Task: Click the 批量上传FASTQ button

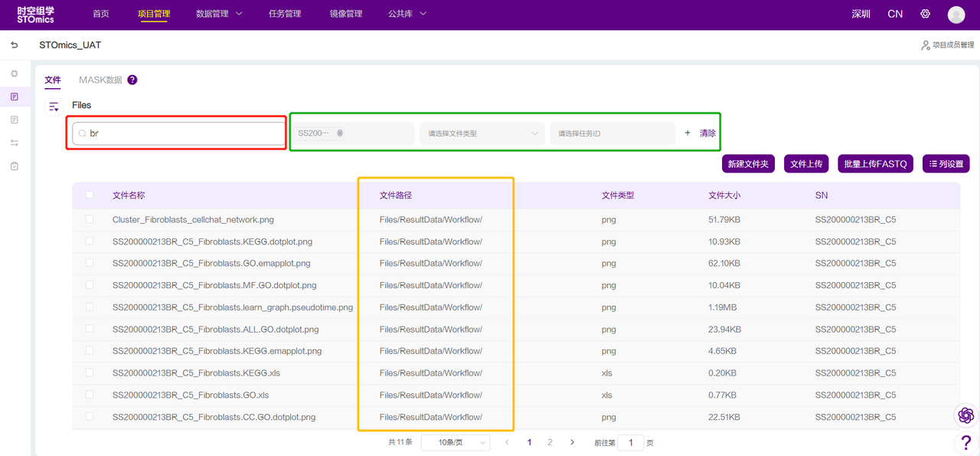Action: [x=875, y=164]
